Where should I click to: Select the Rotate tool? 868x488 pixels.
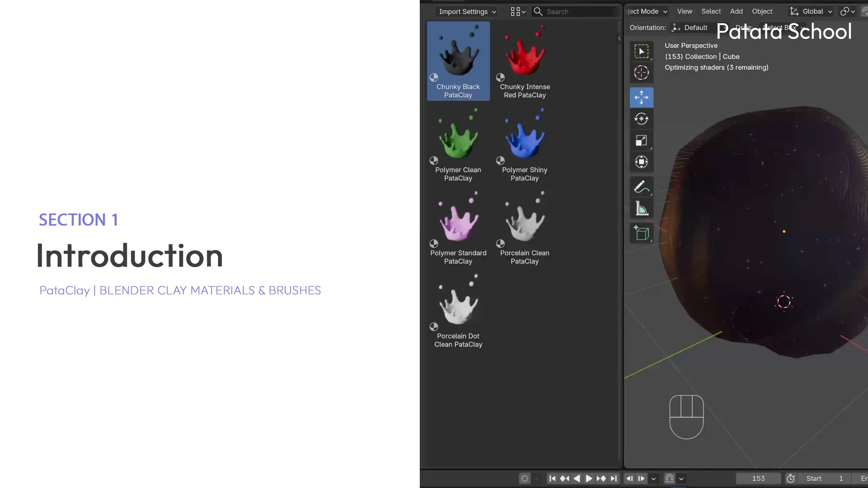(x=641, y=119)
